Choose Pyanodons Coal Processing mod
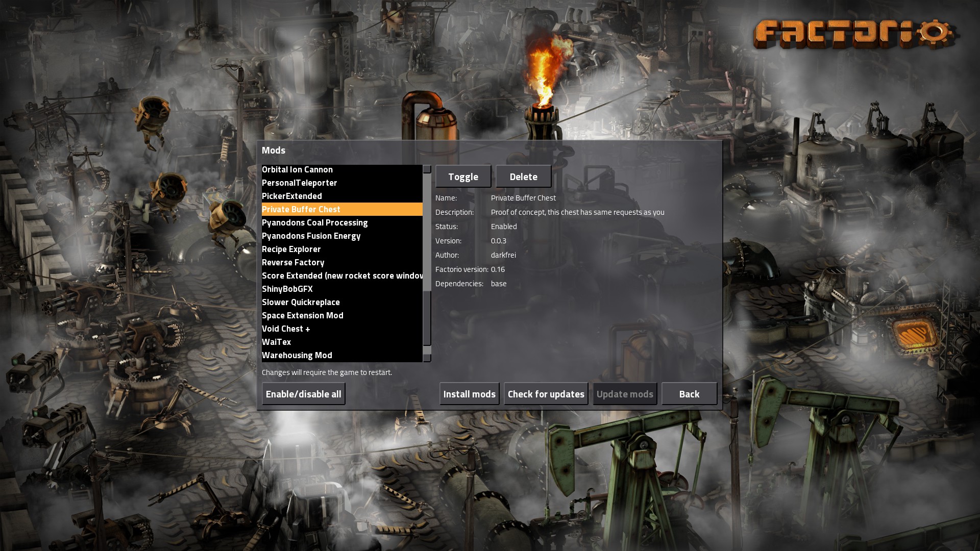Image resolution: width=980 pixels, height=551 pixels. point(342,222)
